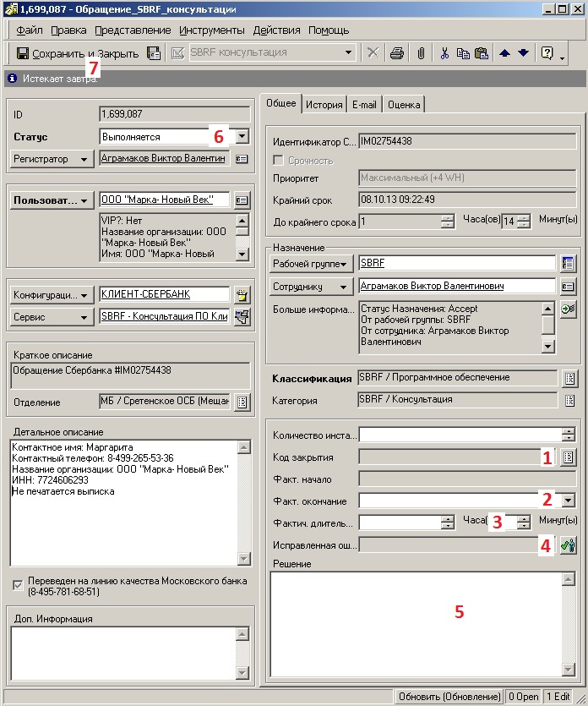
Task: Open the Рабочей группе dropdown button
Action: coord(310,264)
